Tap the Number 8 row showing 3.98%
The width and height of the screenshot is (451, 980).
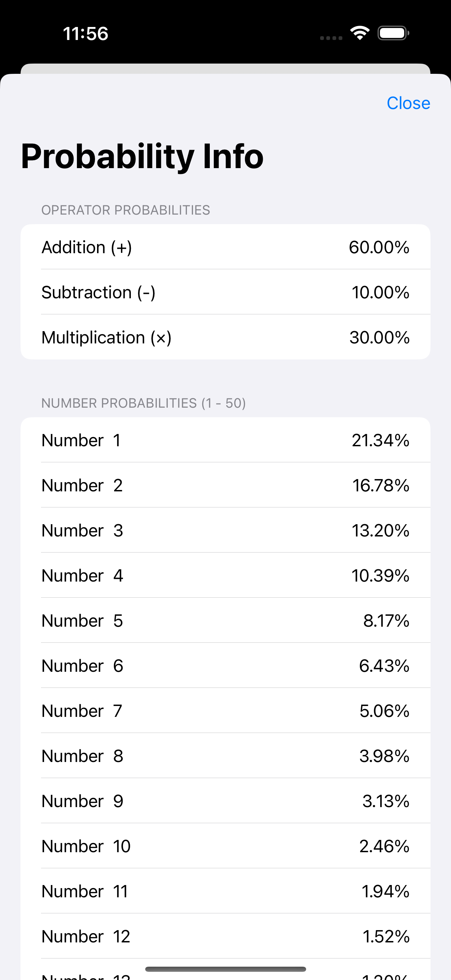point(225,756)
